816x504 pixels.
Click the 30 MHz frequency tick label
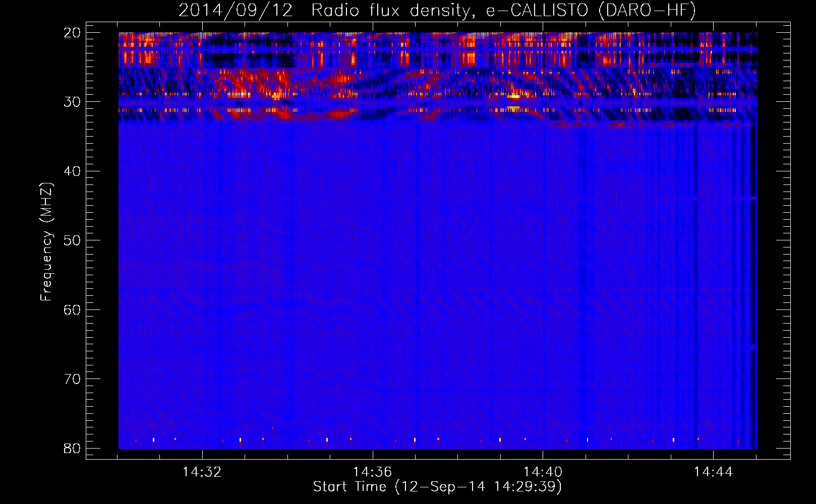point(73,102)
